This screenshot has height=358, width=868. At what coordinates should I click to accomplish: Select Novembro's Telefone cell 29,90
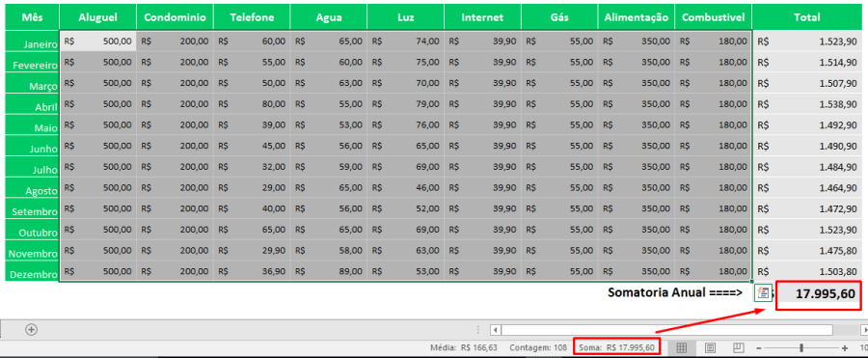click(x=252, y=250)
